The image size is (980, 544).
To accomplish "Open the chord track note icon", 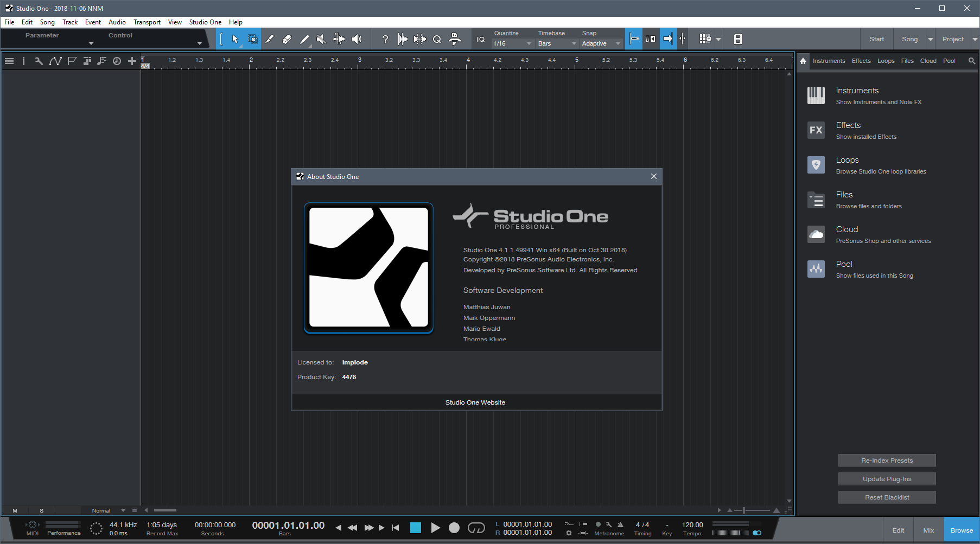I will pos(101,61).
